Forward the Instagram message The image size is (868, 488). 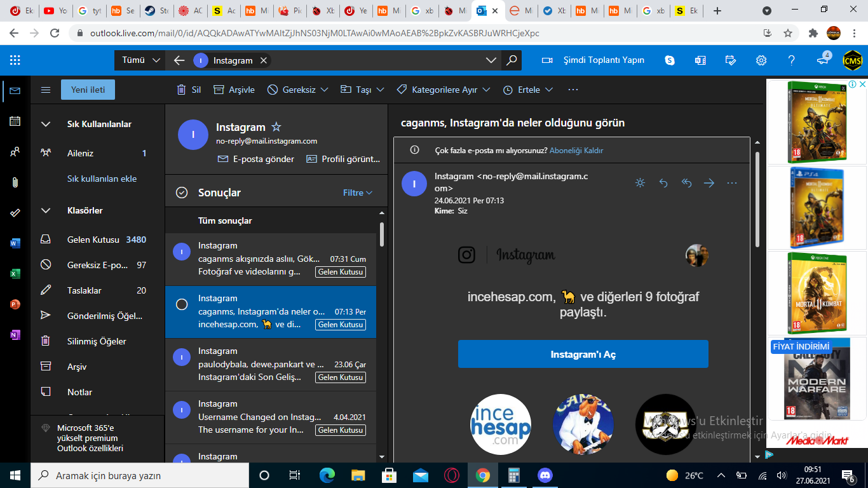click(x=709, y=183)
